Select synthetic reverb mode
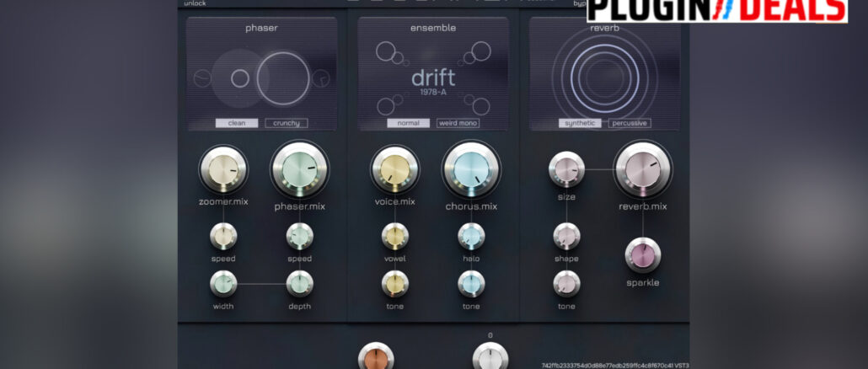Viewport: 868px width, 369px height. pyautogui.click(x=580, y=123)
